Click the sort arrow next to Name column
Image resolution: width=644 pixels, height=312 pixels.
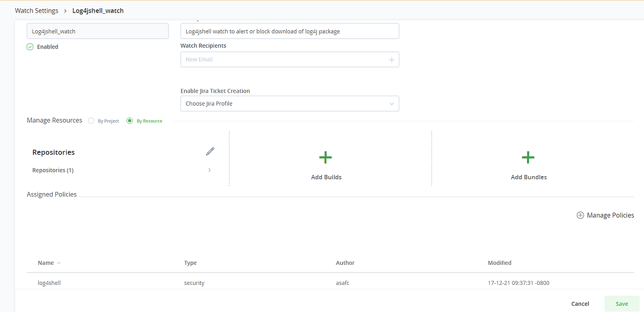point(58,263)
